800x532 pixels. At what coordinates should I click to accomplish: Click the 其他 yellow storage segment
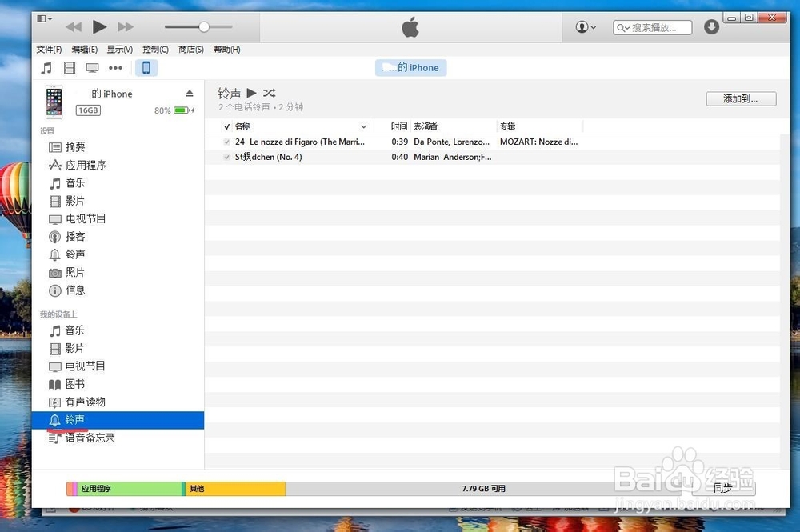tap(235, 489)
